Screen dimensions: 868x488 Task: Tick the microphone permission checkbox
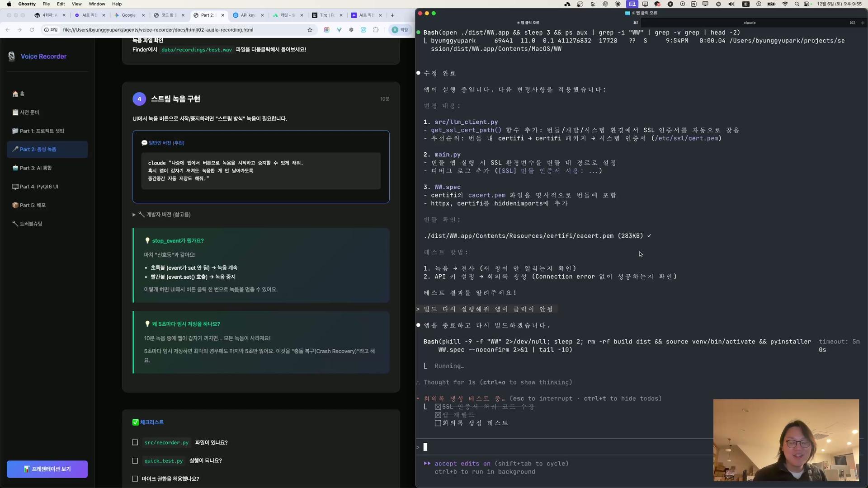135,479
